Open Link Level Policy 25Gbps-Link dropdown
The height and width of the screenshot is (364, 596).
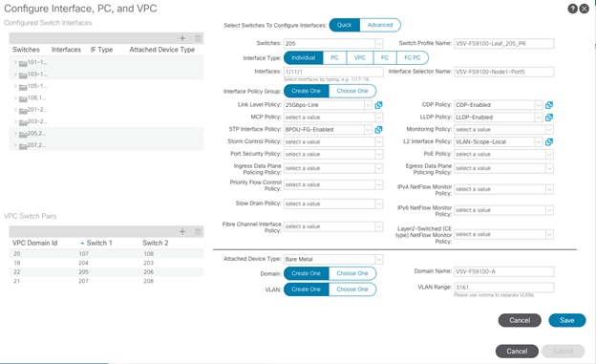[368, 105]
